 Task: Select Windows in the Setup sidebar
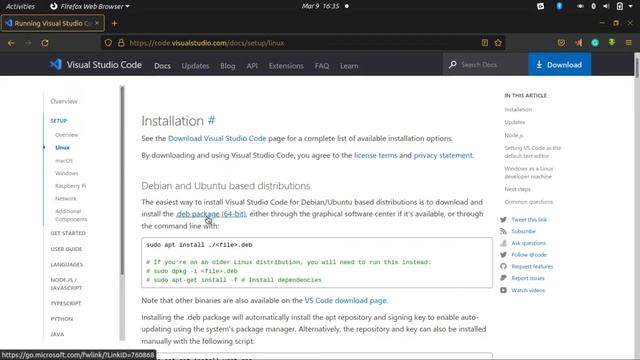(x=67, y=173)
